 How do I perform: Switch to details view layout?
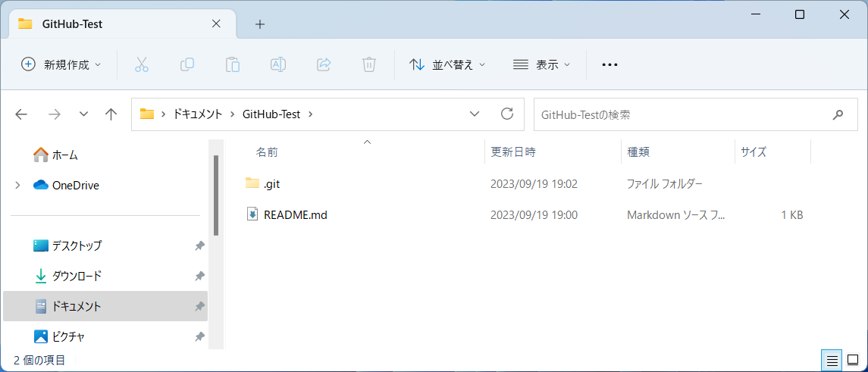(832, 359)
